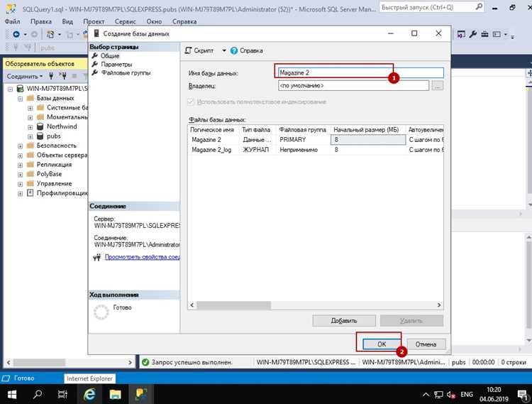Screen dimensions: 532x404
Task: Open the Проект menu
Action: [x=94, y=21]
